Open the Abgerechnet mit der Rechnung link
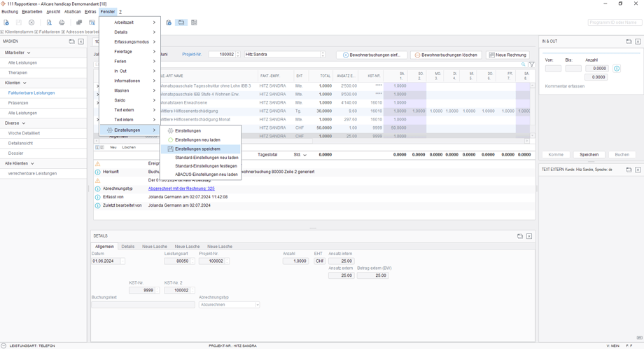This screenshot has height=349, width=644. coord(181,189)
